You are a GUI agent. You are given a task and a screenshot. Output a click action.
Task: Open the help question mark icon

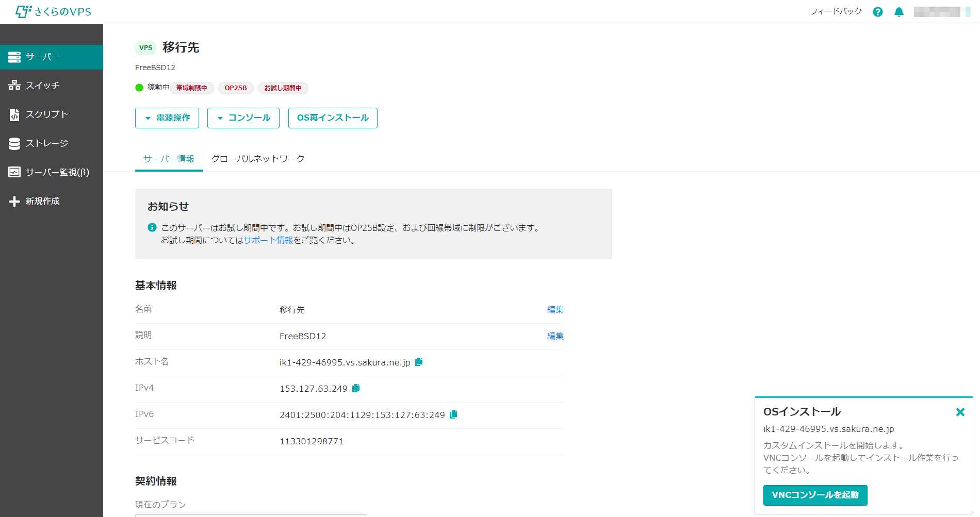pos(878,11)
